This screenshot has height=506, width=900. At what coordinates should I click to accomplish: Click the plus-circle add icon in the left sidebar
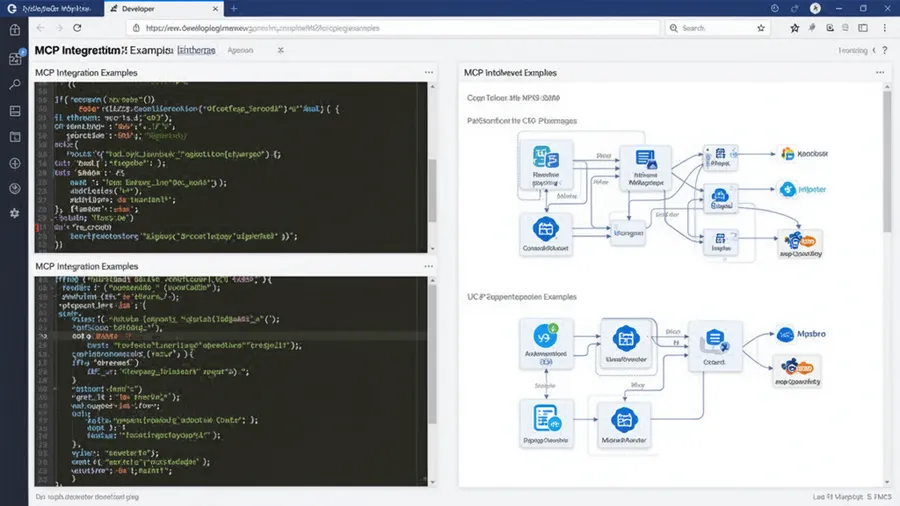pos(15,164)
